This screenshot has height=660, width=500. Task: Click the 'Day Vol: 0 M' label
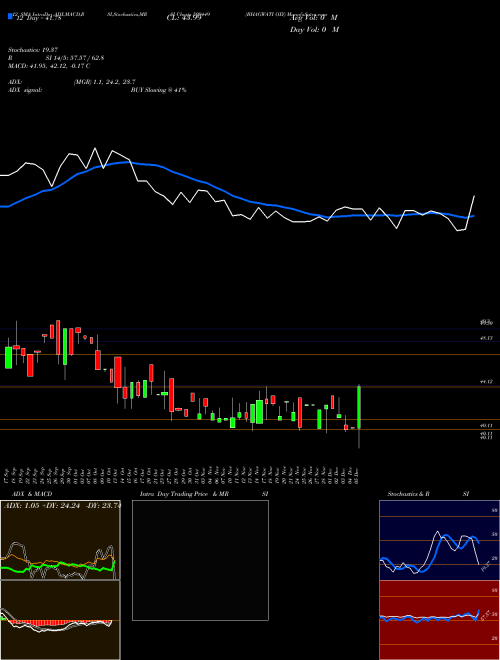click(314, 30)
